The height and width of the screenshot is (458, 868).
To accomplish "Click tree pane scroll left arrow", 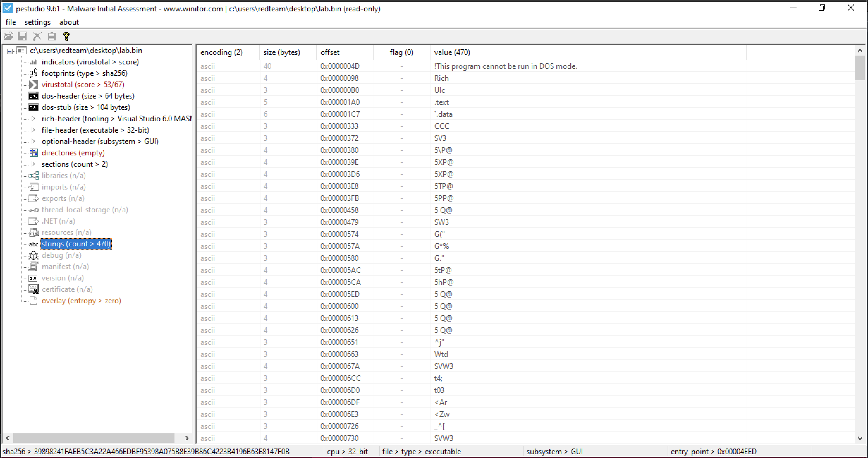I will [7, 438].
